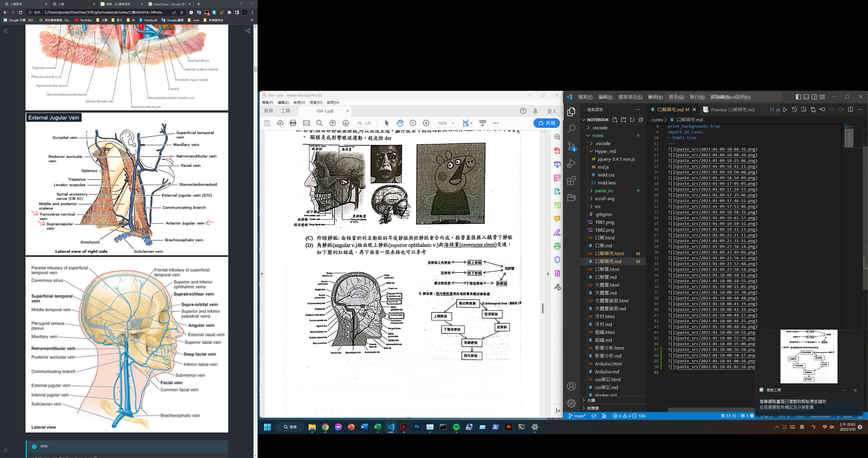Go to next page in Acrobat
The width and height of the screenshot is (868, 458).
click(x=346, y=123)
